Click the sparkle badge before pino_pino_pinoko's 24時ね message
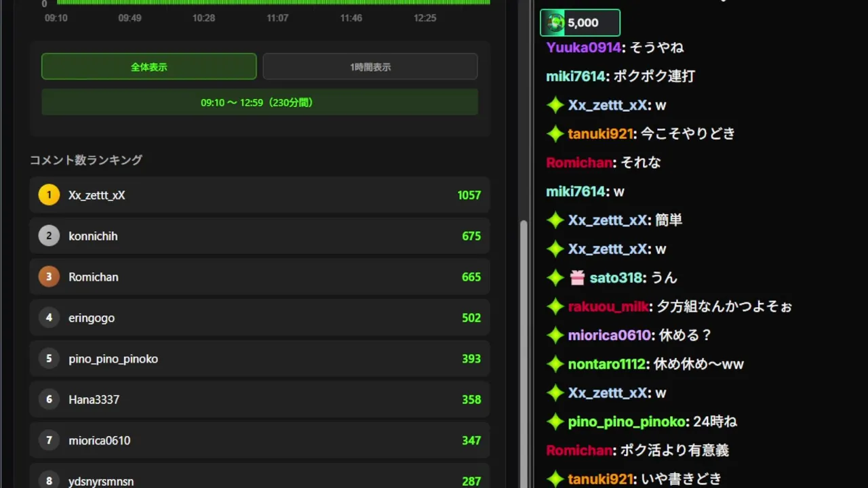868x488 pixels. coord(555,422)
